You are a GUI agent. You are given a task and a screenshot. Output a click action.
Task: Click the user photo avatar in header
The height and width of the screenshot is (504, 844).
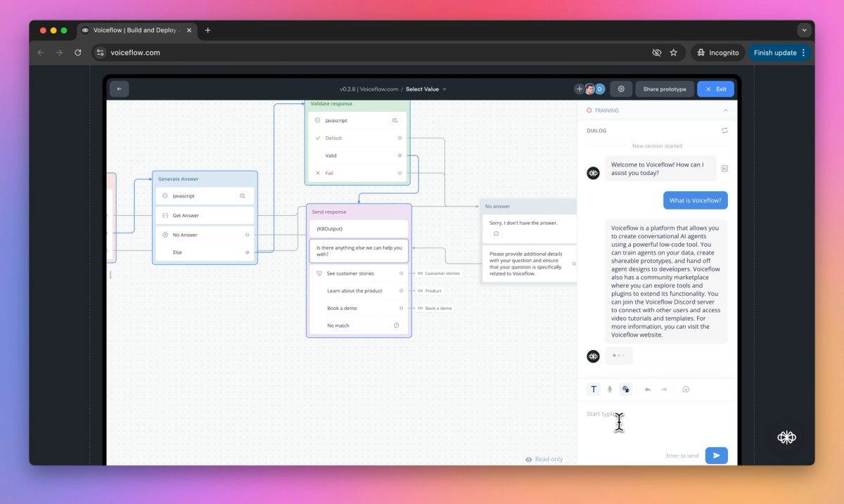590,89
